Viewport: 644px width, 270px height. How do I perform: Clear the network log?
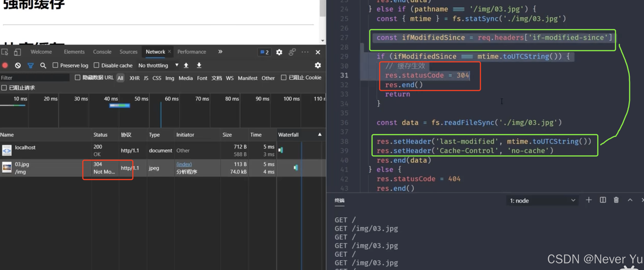point(18,65)
